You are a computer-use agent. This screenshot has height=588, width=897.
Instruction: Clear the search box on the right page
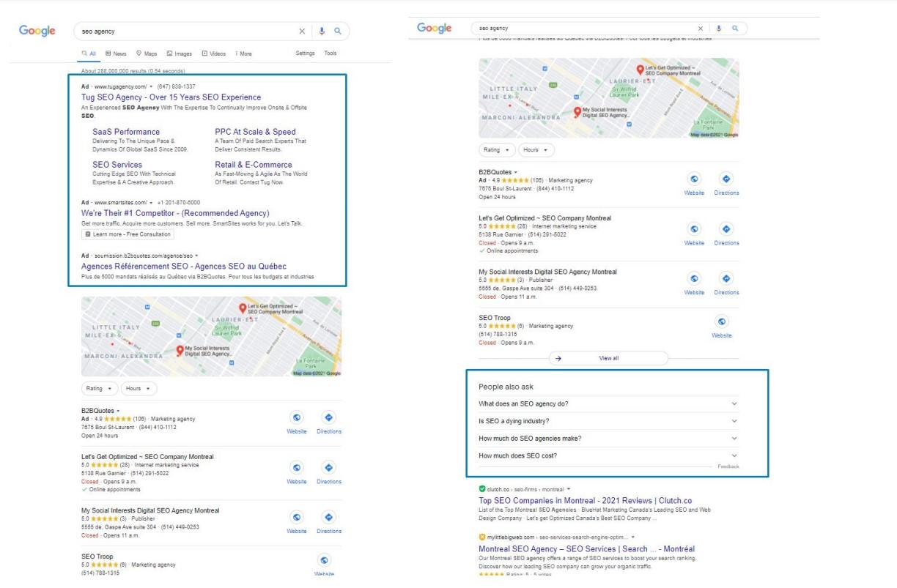701,28
